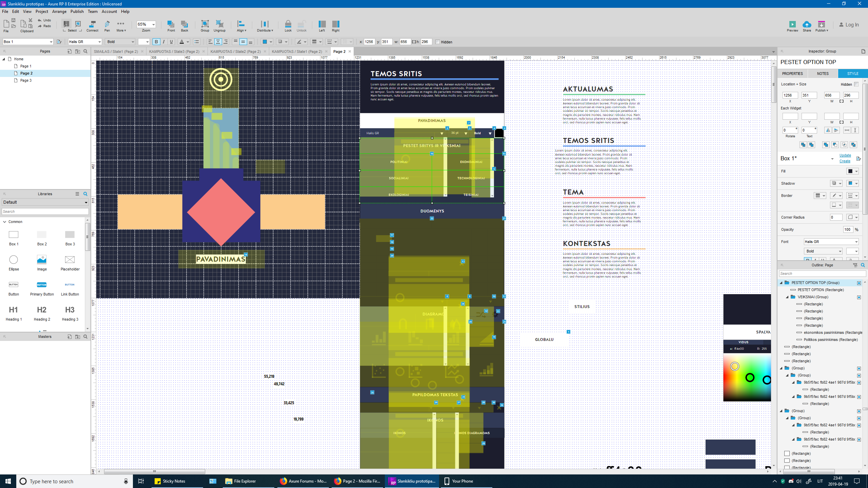This screenshot has height=488, width=868.
Task: Select the Pen tool
Action: click(107, 24)
